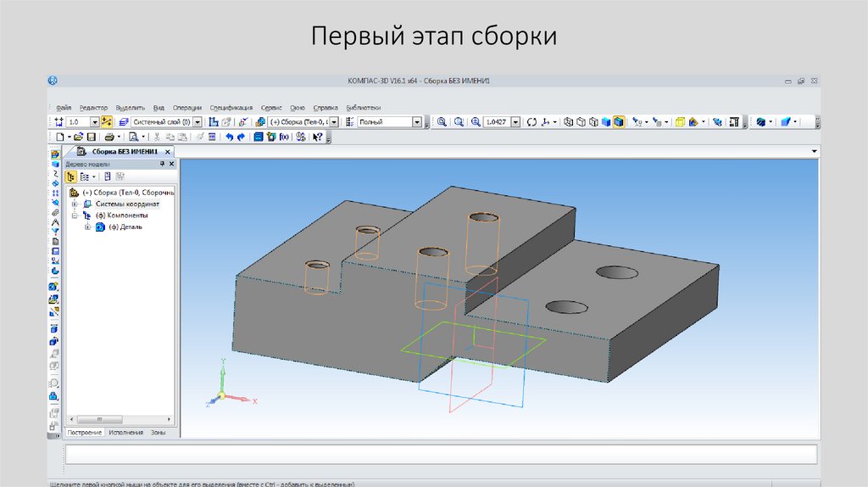Viewport: 868px width, 487px height.
Task: Open the scale 1.0 dropdown
Action: 95,122
